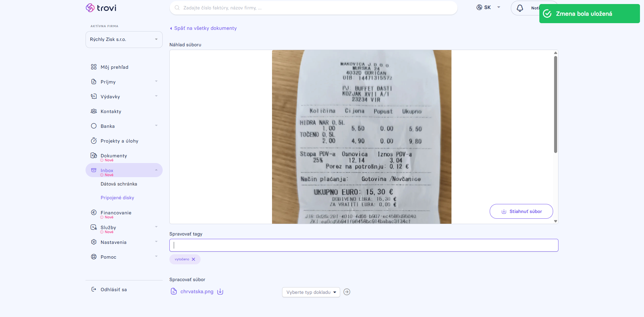
Task: Click the Projekty a úlohy timer icon
Action: (x=94, y=141)
